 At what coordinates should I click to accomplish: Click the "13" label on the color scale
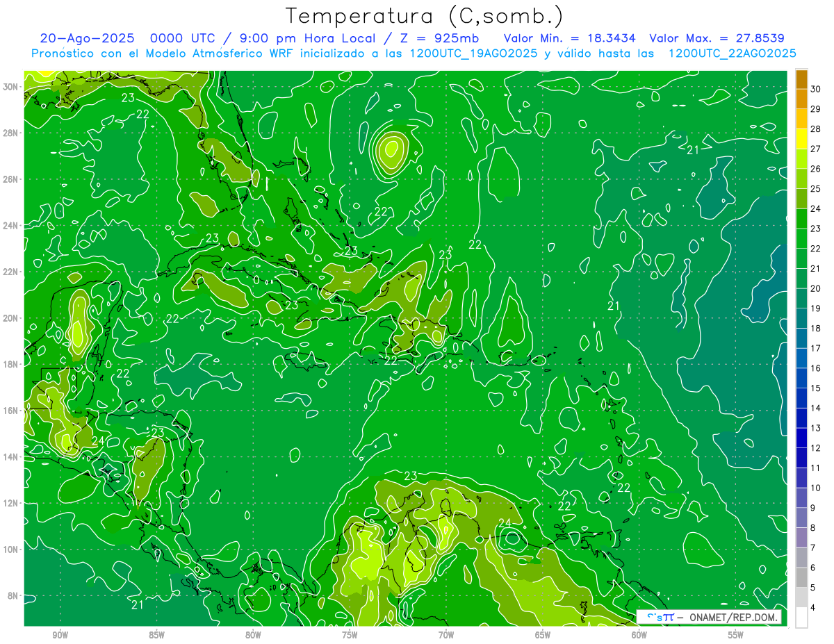(x=816, y=428)
